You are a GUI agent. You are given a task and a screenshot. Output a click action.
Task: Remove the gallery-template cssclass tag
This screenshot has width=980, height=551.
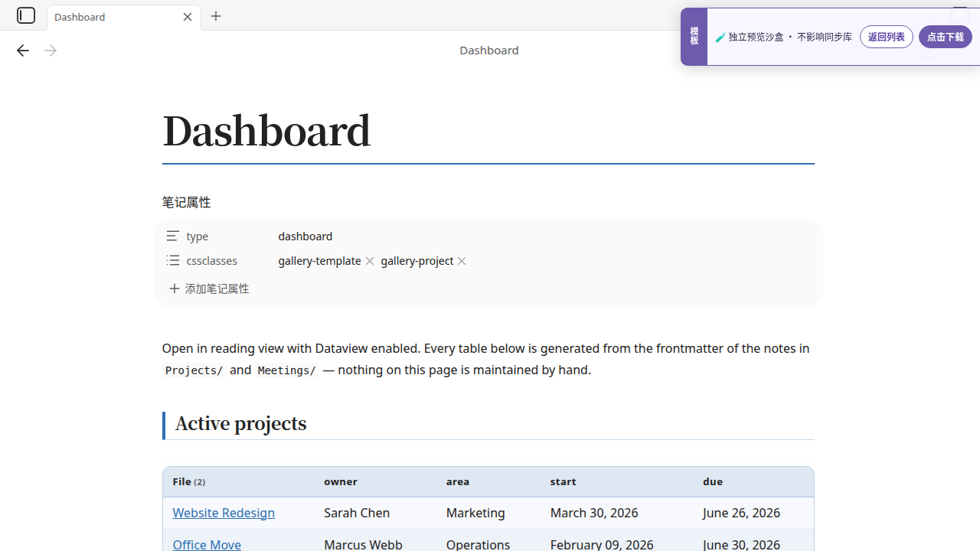pos(370,261)
